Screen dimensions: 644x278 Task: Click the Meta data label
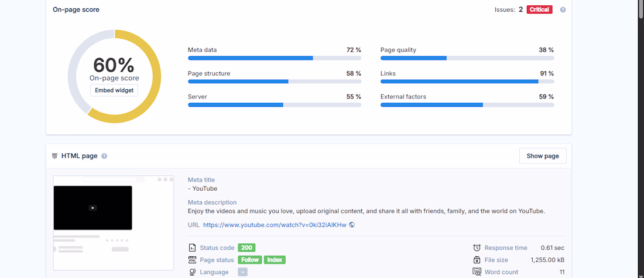202,50
